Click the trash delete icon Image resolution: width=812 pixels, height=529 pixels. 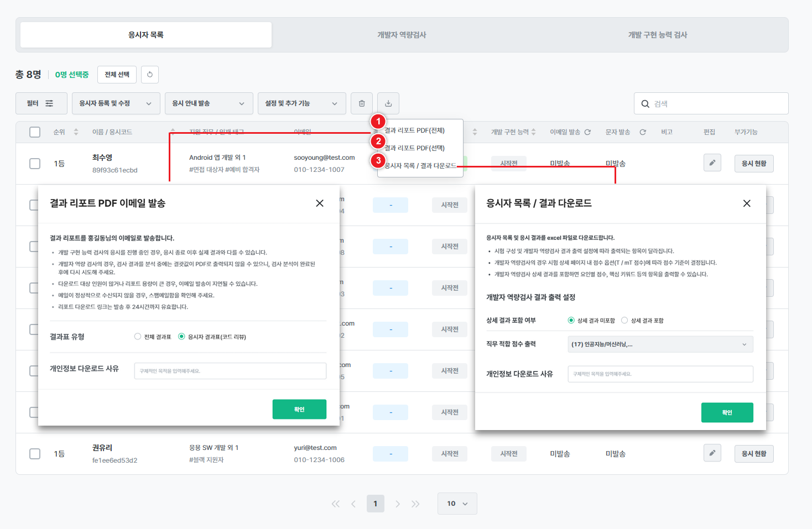coord(362,103)
